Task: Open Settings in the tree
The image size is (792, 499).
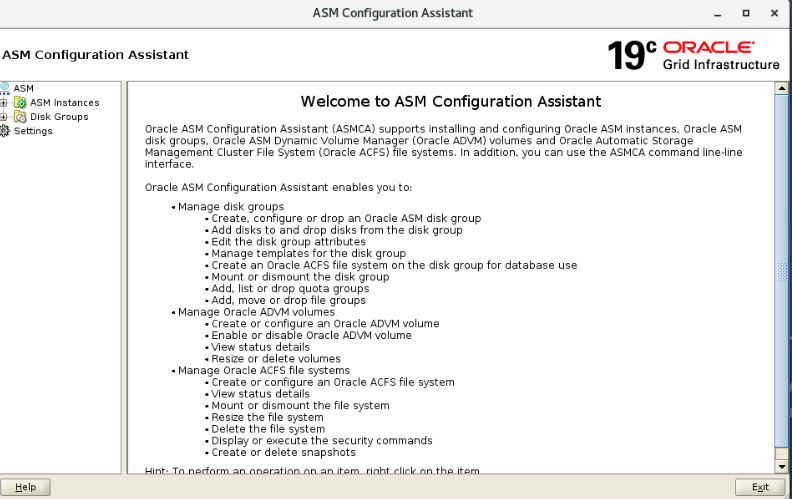Action: (x=33, y=131)
